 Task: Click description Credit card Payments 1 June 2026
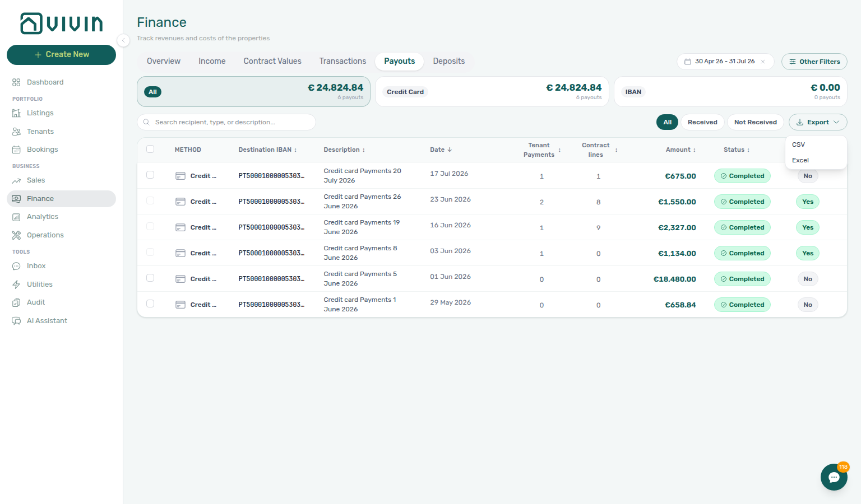click(x=360, y=305)
